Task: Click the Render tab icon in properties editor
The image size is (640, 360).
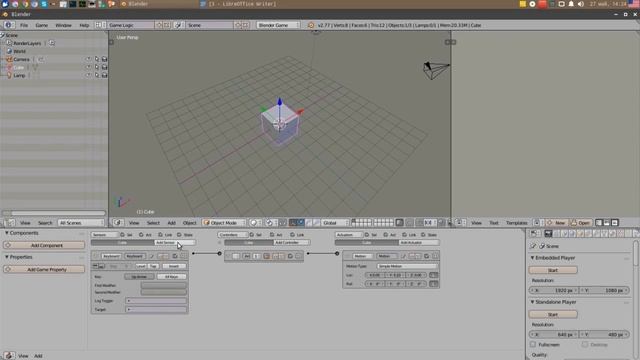Action: [548, 233]
